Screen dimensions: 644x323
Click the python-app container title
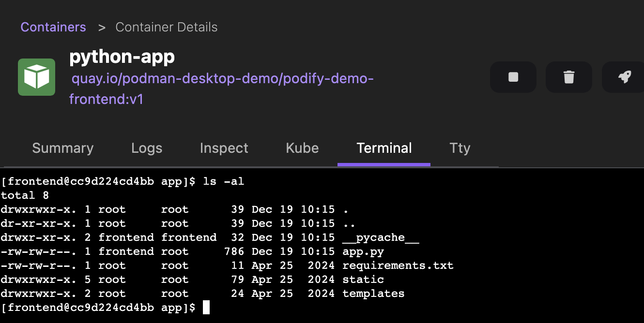pos(122,57)
